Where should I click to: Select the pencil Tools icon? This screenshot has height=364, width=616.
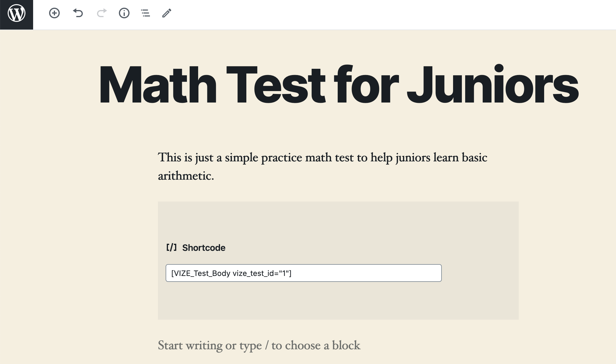[167, 13]
